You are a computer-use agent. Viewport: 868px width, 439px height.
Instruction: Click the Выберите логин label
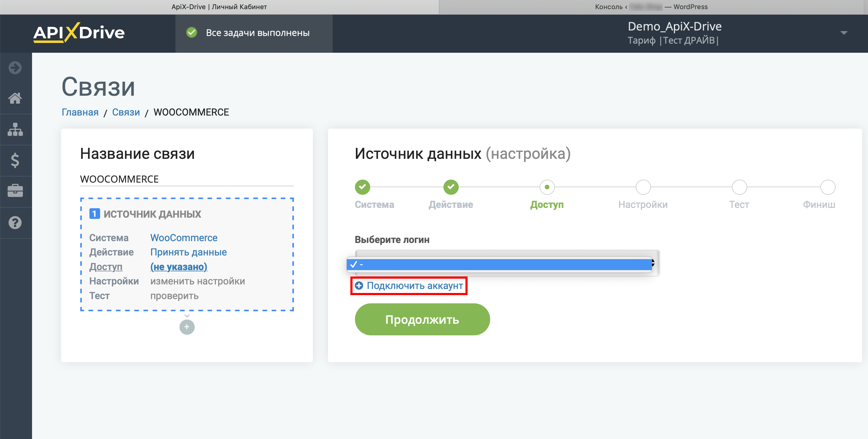(x=392, y=239)
